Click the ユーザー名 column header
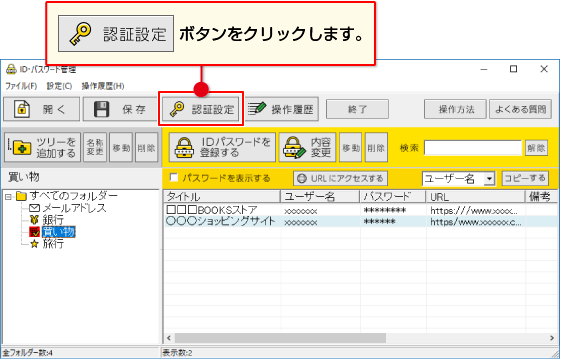Viewport: 561px width, 360px height. [320, 196]
